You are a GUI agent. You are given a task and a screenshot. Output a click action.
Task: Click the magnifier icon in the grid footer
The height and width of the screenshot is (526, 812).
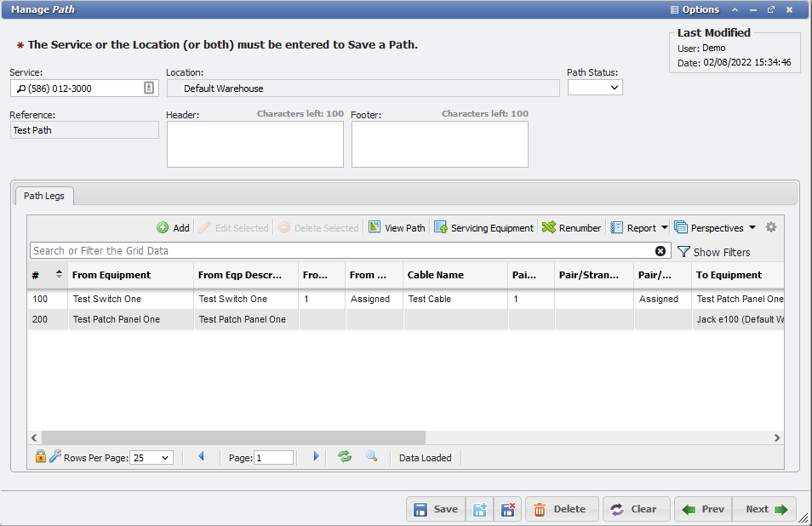[371, 457]
